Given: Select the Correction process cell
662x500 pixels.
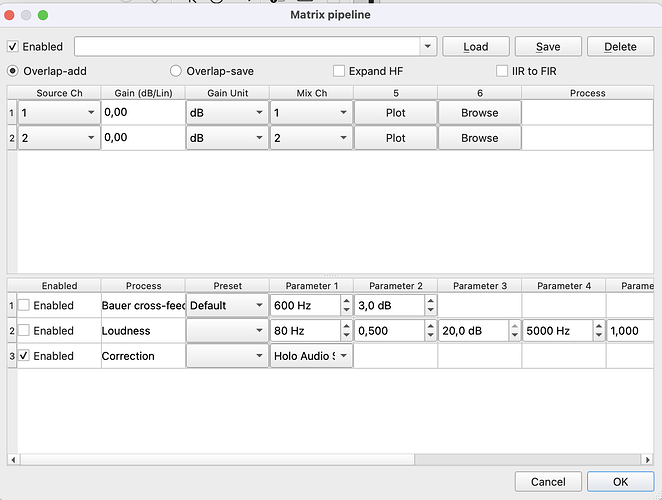Looking at the screenshot, I should pyautogui.click(x=143, y=356).
